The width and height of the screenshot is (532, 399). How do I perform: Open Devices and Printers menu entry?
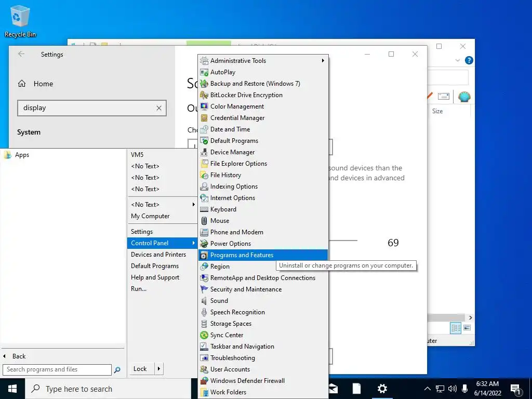[x=158, y=255]
